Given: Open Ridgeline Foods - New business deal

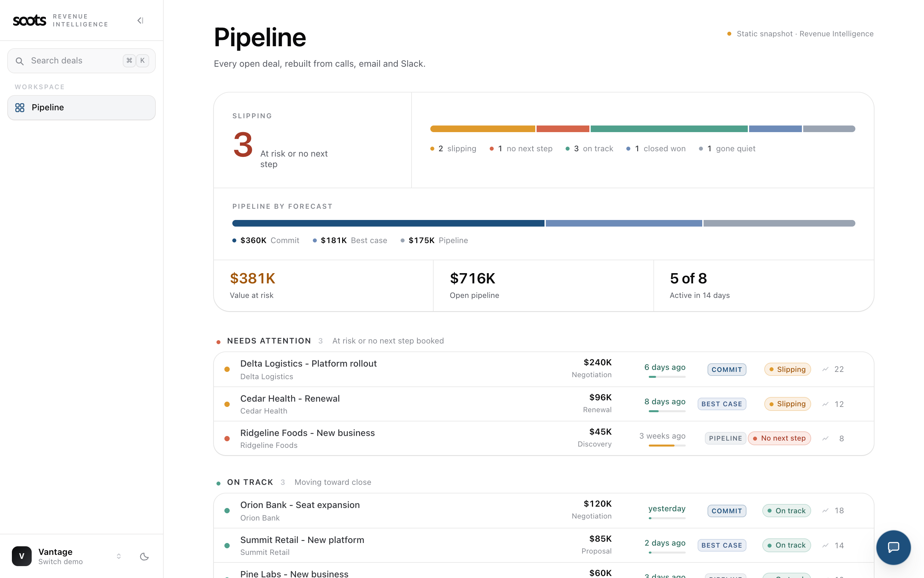Looking at the screenshot, I should coord(544,439).
